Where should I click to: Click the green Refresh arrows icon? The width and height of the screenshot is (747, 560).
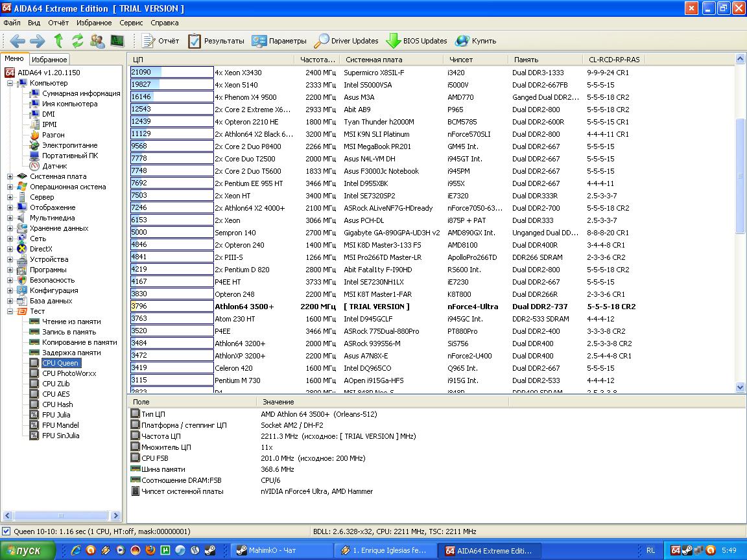[78, 41]
